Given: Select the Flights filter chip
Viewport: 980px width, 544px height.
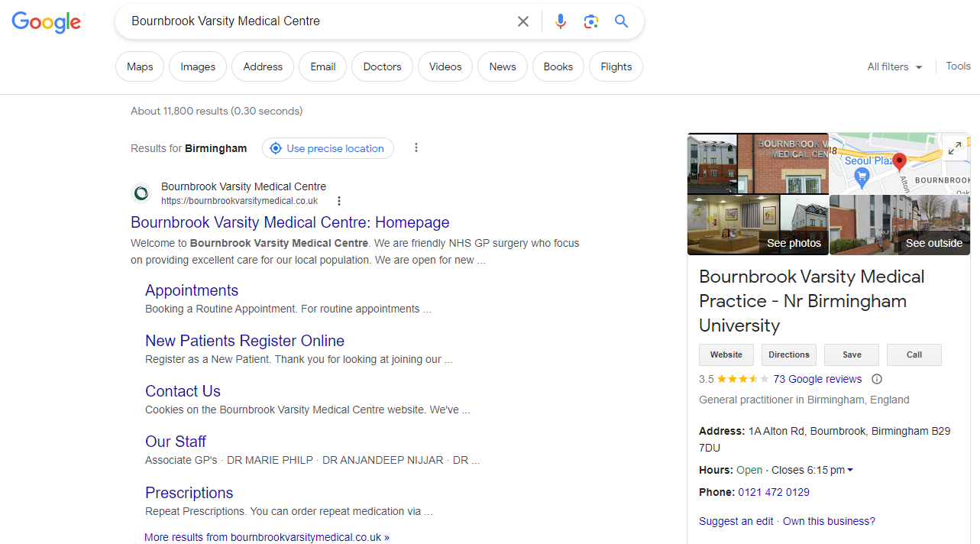Looking at the screenshot, I should 616,66.
